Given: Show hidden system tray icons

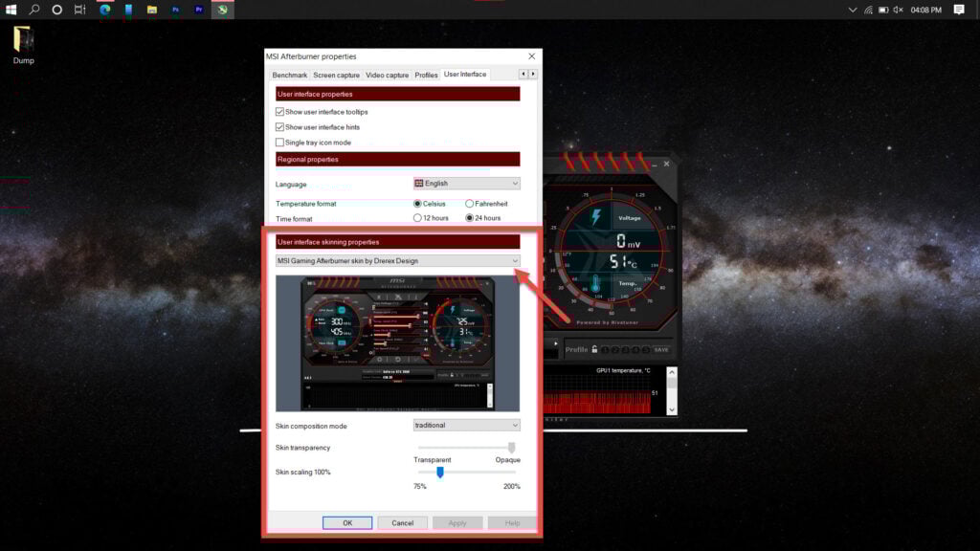Looking at the screenshot, I should click(x=852, y=10).
